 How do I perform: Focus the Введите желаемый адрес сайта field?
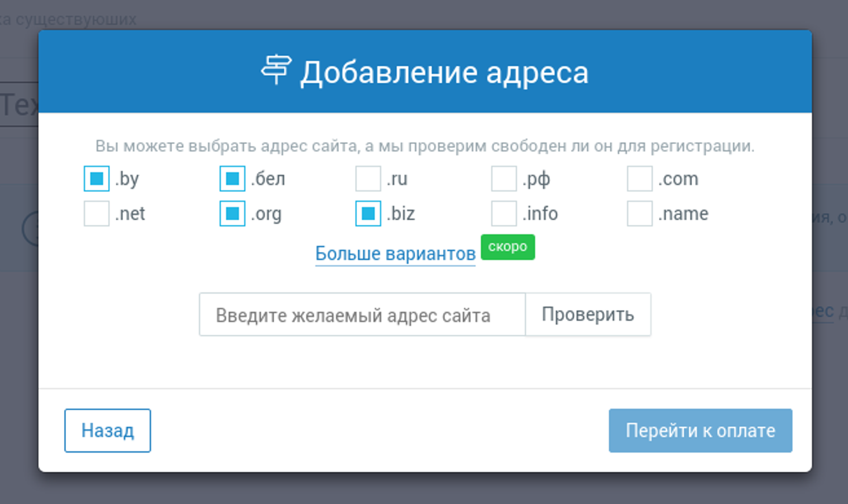(362, 314)
